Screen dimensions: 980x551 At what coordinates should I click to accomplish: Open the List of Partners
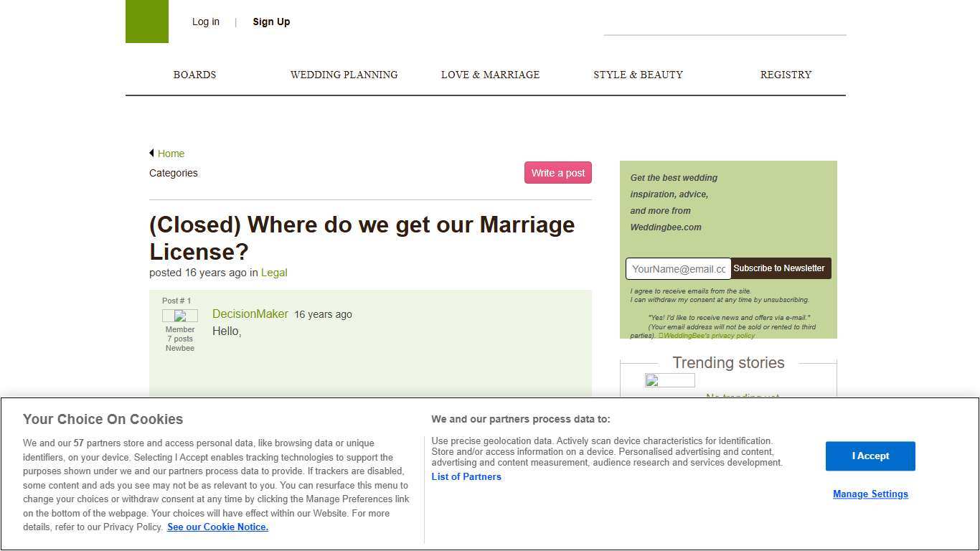click(466, 476)
